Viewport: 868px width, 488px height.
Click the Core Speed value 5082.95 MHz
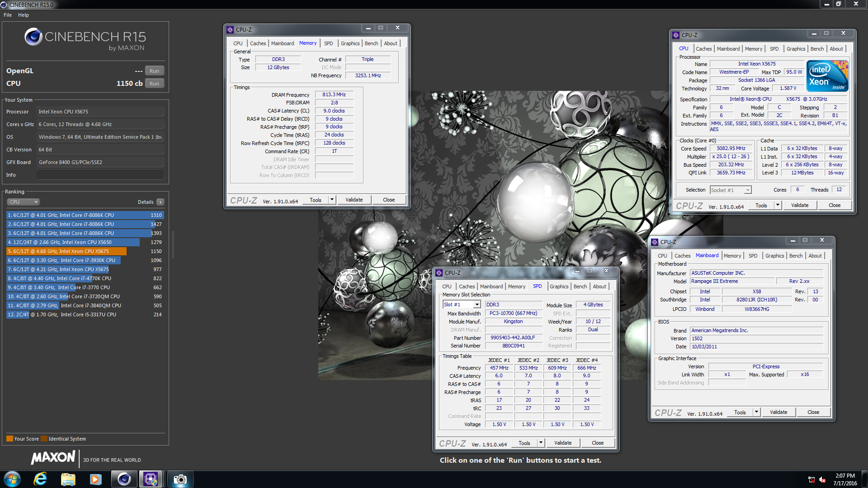pos(731,148)
